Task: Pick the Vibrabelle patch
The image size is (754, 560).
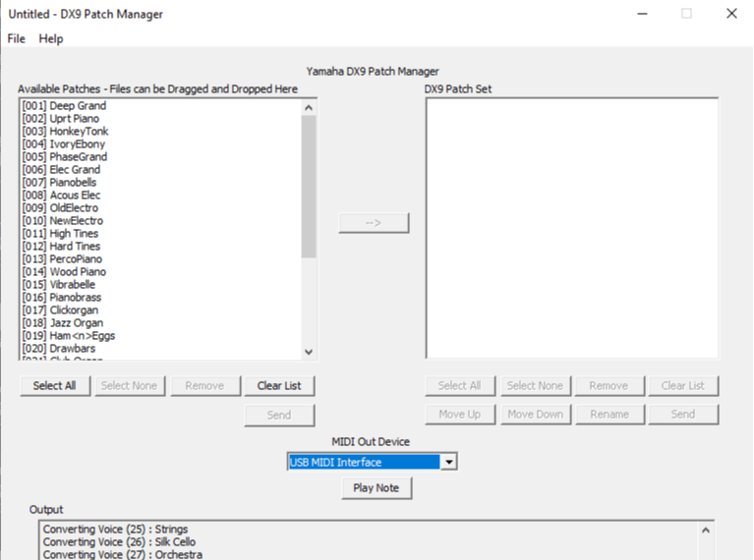Action: (x=61, y=285)
